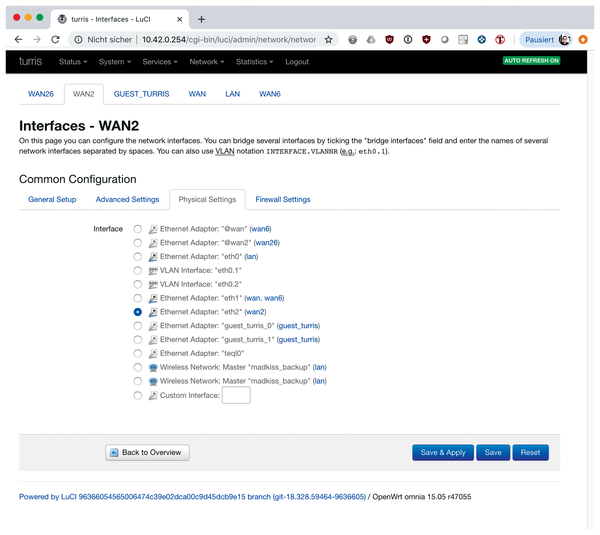The image size is (600, 535).
Task: Toggle the AUTO REFRESH ON indicator
Action: (531, 60)
